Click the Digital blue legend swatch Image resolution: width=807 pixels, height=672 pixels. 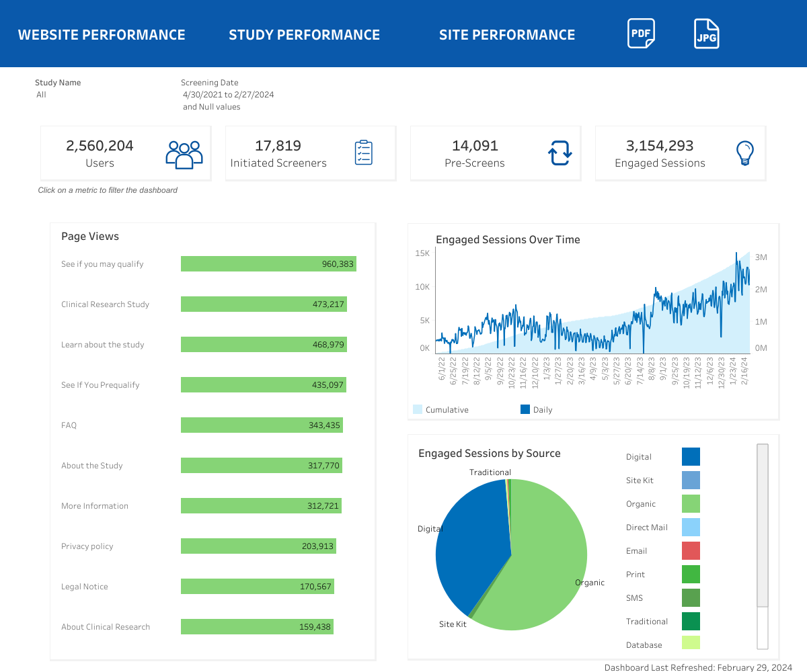point(691,457)
